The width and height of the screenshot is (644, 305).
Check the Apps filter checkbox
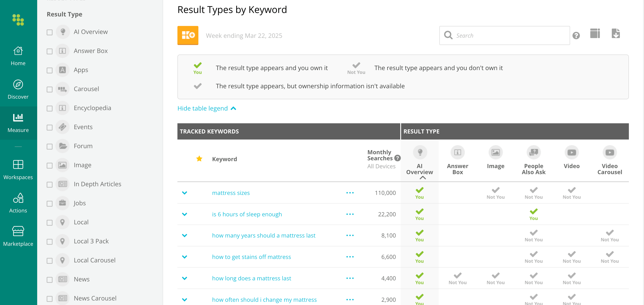coord(49,71)
